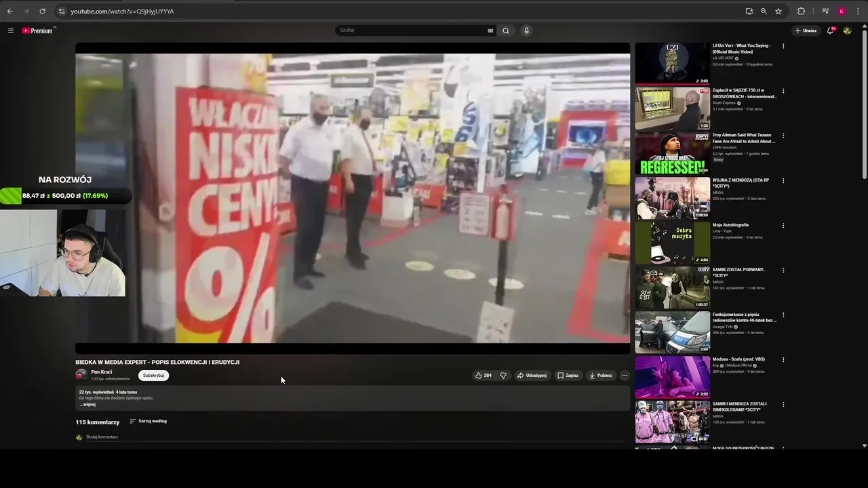Expand description with ...więcej
This screenshot has height=488, width=868.
[87, 405]
